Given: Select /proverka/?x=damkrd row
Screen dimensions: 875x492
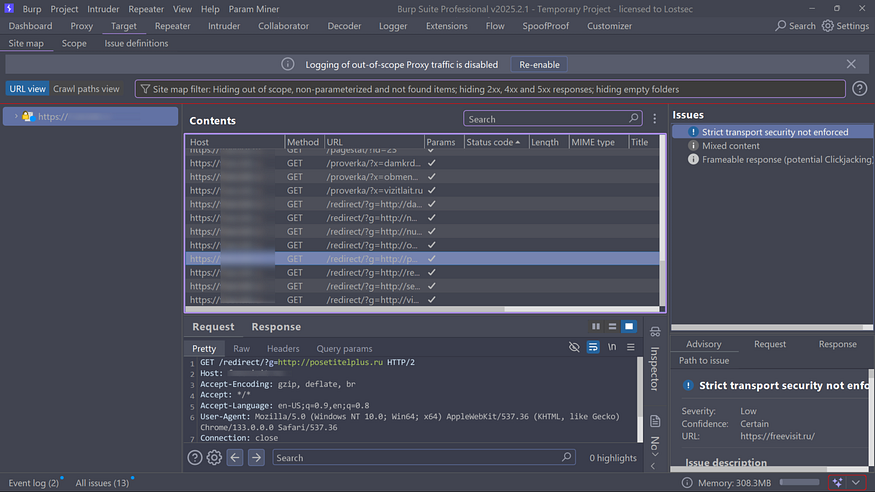Looking at the screenshot, I should tap(422, 163).
